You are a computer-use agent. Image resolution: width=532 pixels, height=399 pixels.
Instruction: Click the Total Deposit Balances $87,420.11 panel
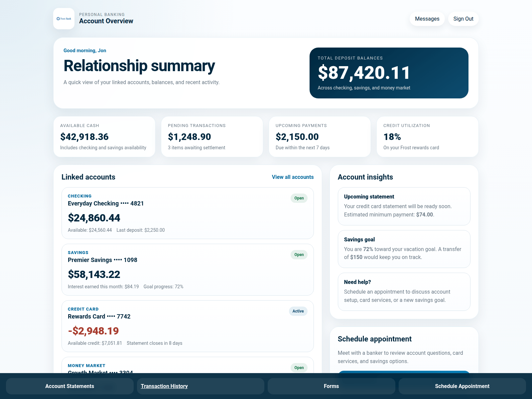point(389,73)
